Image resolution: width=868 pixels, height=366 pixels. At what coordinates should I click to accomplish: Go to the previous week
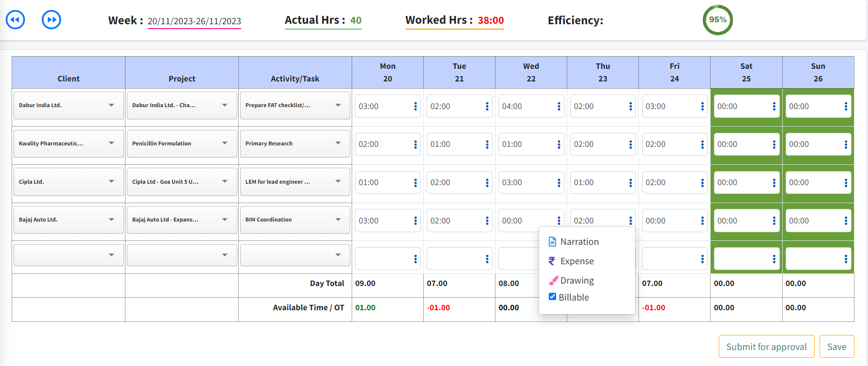click(x=15, y=20)
